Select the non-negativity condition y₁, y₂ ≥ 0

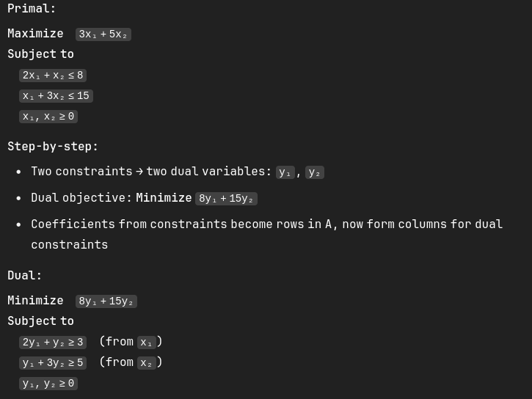pos(48,384)
